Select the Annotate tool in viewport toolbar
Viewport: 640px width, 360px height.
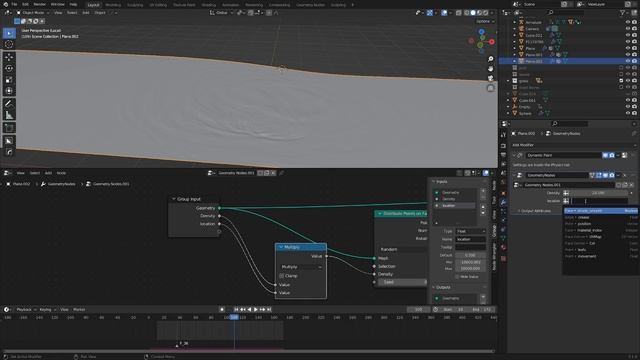pyautogui.click(x=9, y=104)
